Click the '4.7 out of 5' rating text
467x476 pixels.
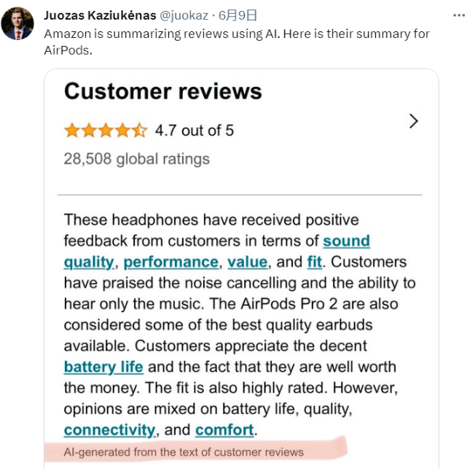pyautogui.click(x=194, y=130)
